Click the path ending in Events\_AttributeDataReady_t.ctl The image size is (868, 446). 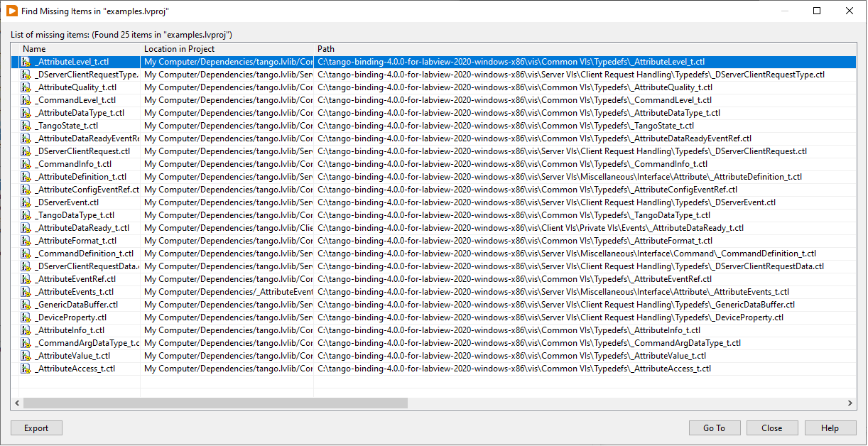pyautogui.click(x=531, y=228)
